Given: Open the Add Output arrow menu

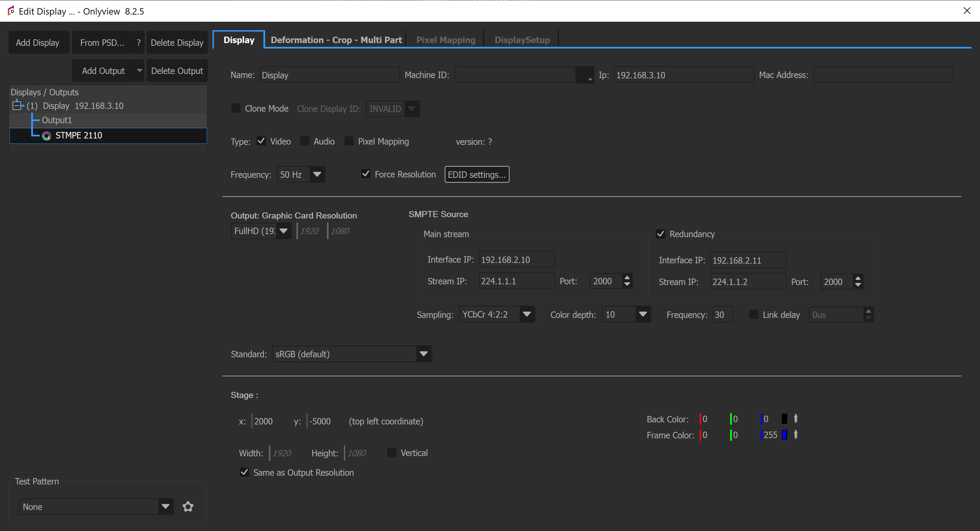Looking at the screenshot, I should click(x=139, y=70).
